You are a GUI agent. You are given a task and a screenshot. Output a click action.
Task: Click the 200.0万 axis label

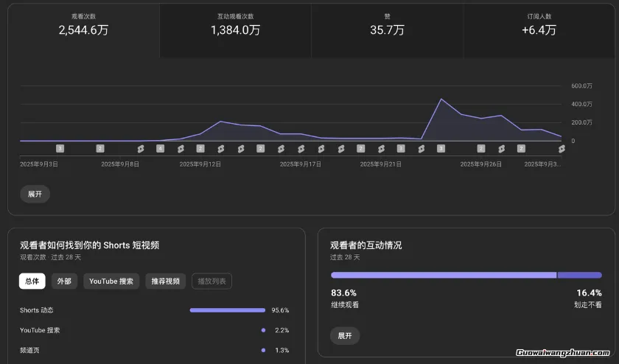click(x=582, y=122)
